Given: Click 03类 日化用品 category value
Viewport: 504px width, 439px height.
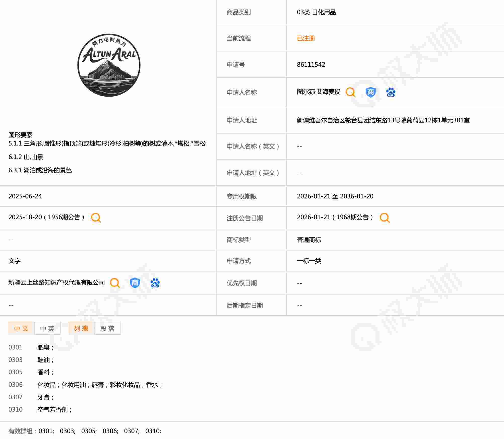Looking at the screenshot, I should (x=316, y=12).
